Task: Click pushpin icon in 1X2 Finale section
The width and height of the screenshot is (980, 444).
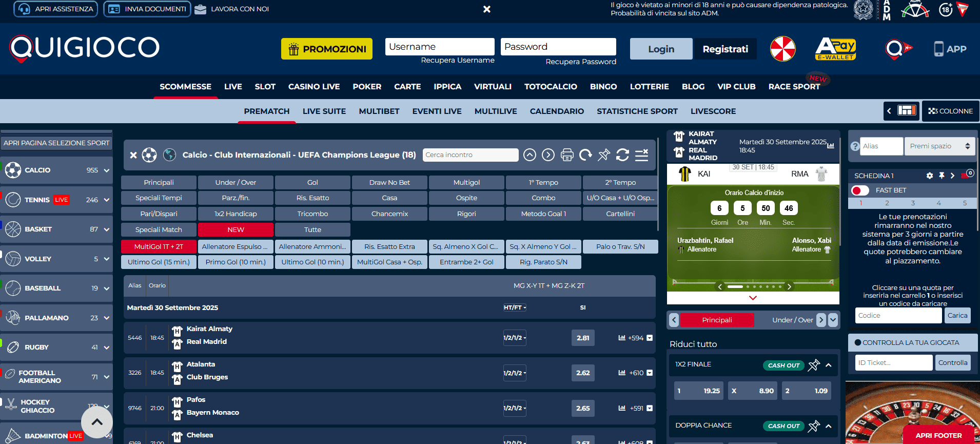Action: [x=814, y=365]
